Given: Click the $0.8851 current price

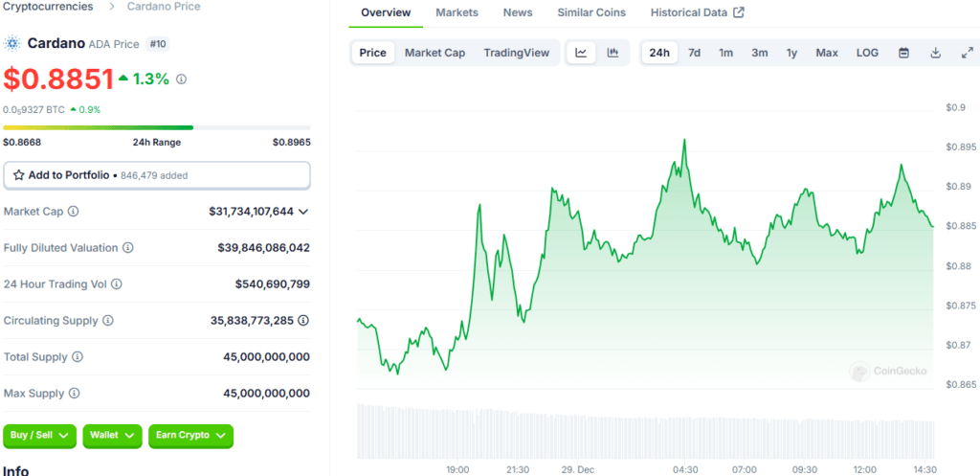Looking at the screenshot, I should click(x=58, y=79).
